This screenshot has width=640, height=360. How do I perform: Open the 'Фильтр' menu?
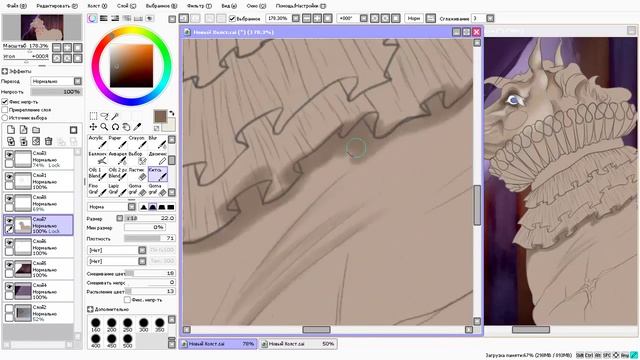[199, 6]
